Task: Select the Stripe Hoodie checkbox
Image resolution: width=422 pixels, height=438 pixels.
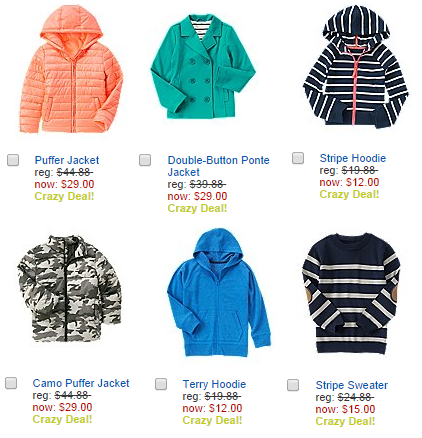Action: (298, 158)
